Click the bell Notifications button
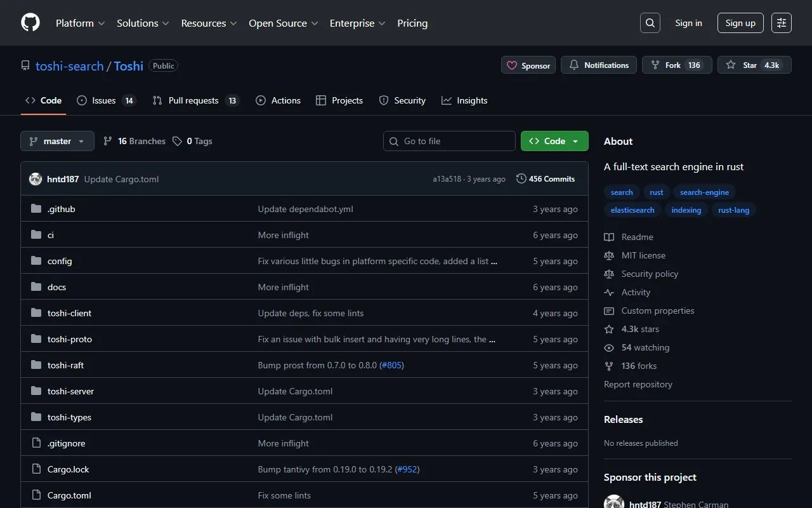This screenshot has height=508, width=812. point(599,65)
